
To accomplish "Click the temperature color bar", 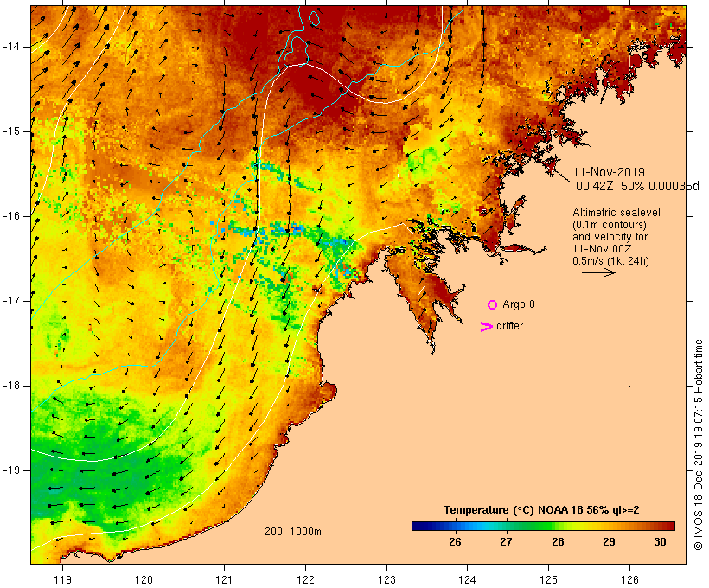I will click(543, 526).
